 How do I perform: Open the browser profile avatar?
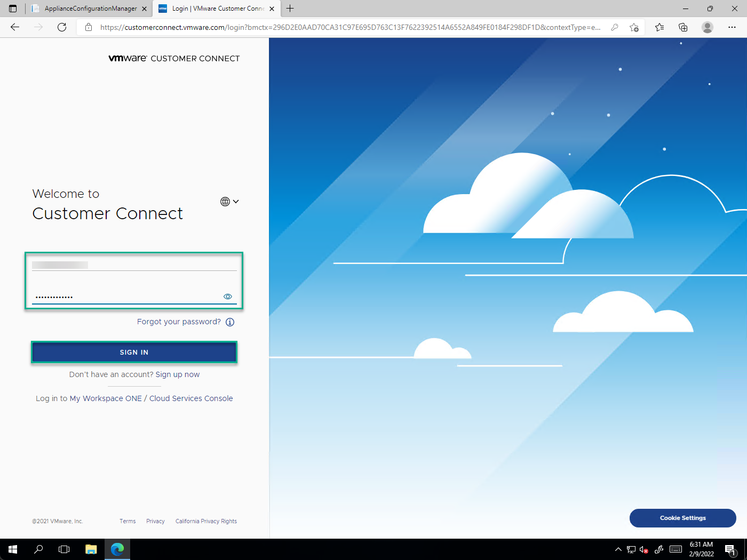point(708,27)
